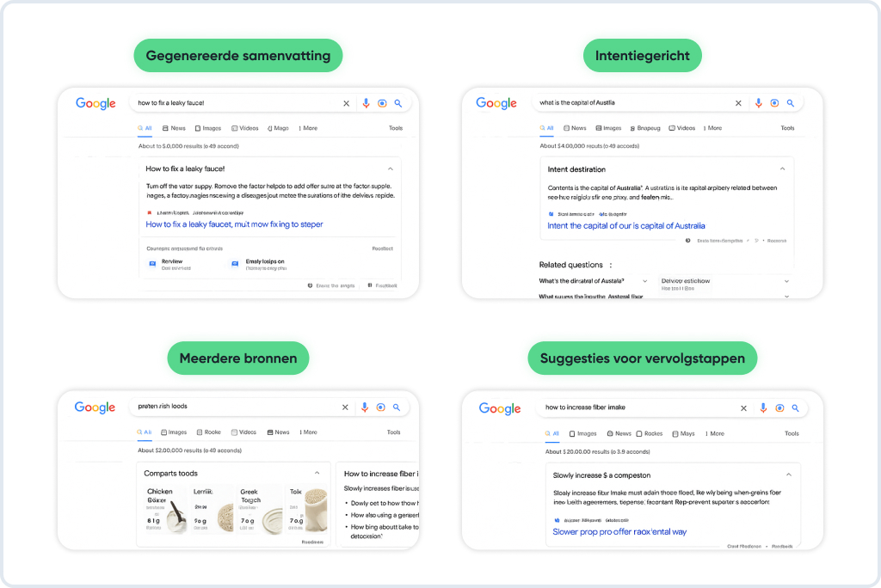Click 'Gegenereerde samenvatting' green label

click(238, 56)
